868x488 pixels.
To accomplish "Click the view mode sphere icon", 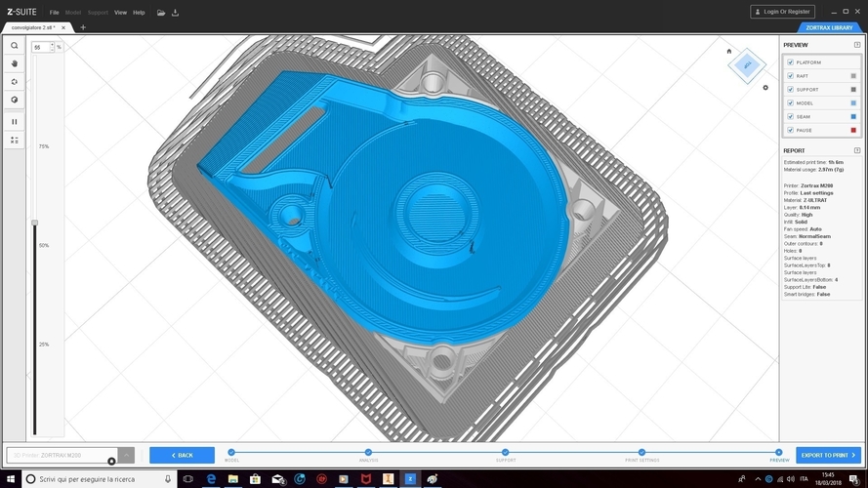I will [15, 101].
